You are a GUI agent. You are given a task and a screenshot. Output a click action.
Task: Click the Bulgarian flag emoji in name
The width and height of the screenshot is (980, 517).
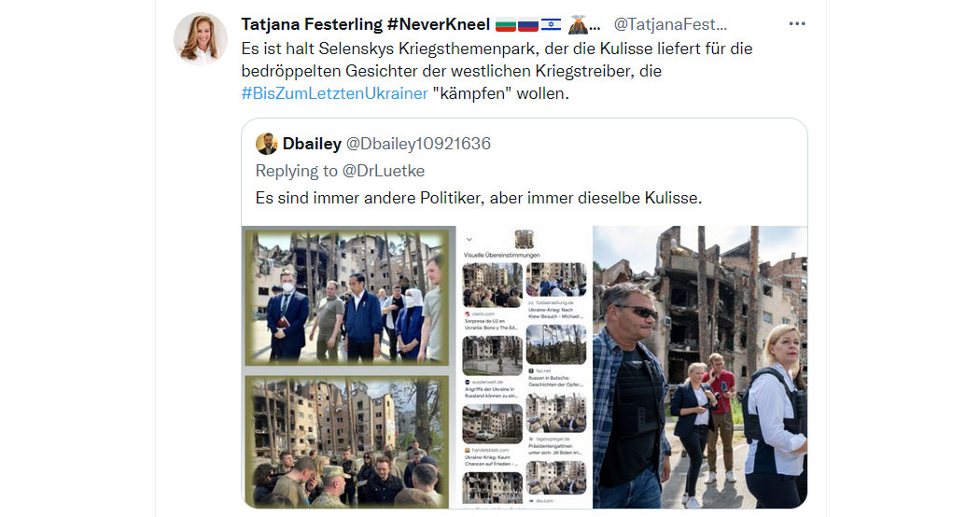click(505, 25)
